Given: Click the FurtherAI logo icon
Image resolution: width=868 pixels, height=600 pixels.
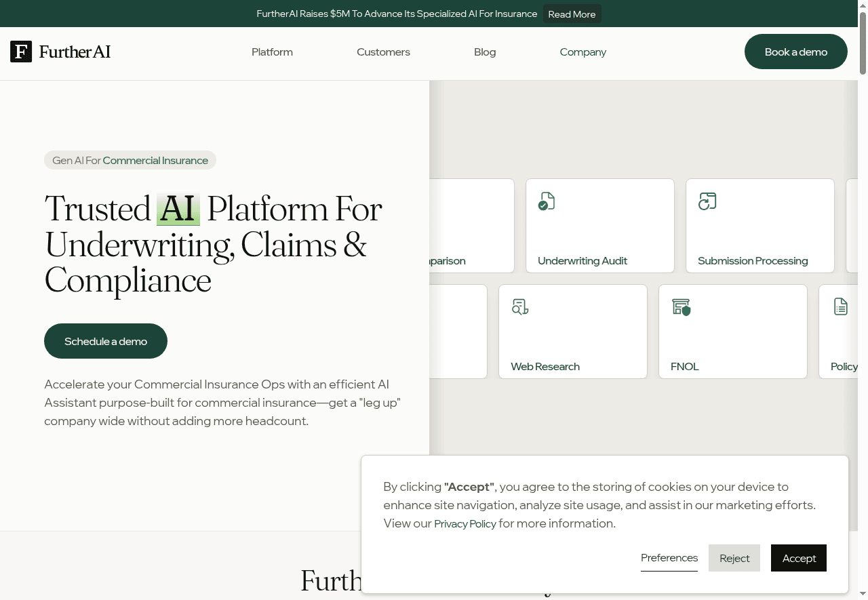Looking at the screenshot, I should point(21,52).
